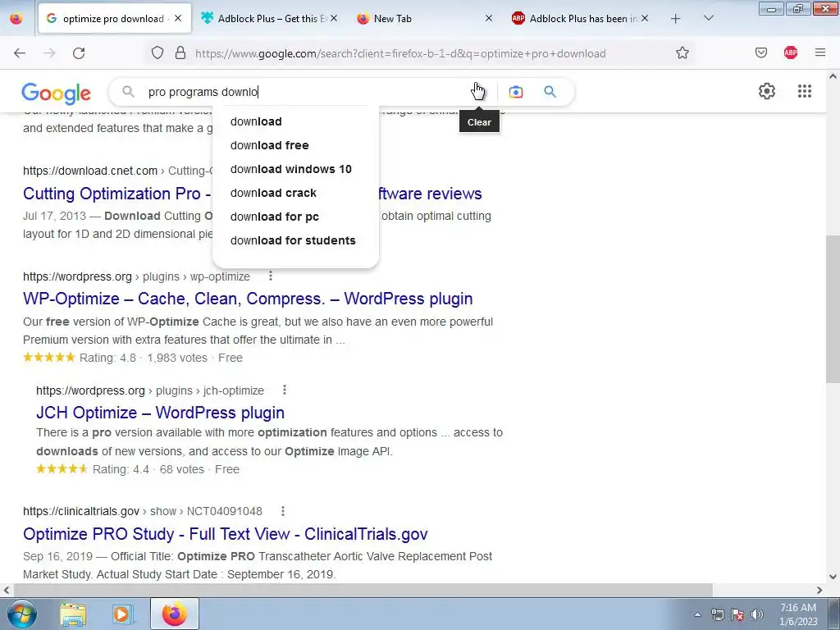Click the 'Rating: 4.4 · 68 votes' text
This screenshot has width=840, height=630.
pos(148,469)
